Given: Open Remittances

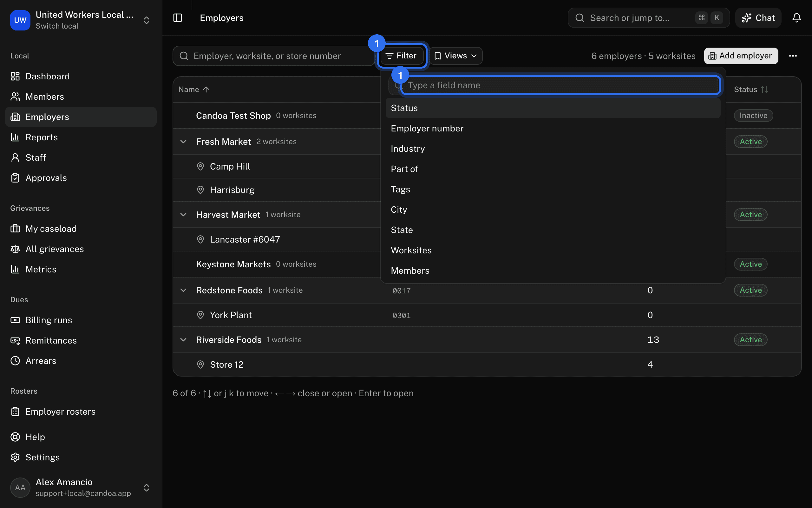Looking at the screenshot, I should click(81, 340).
